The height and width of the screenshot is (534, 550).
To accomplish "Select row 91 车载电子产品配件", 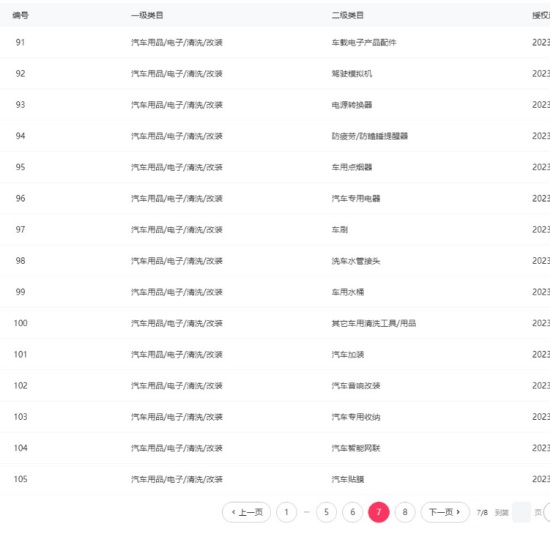I will pos(275,42).
